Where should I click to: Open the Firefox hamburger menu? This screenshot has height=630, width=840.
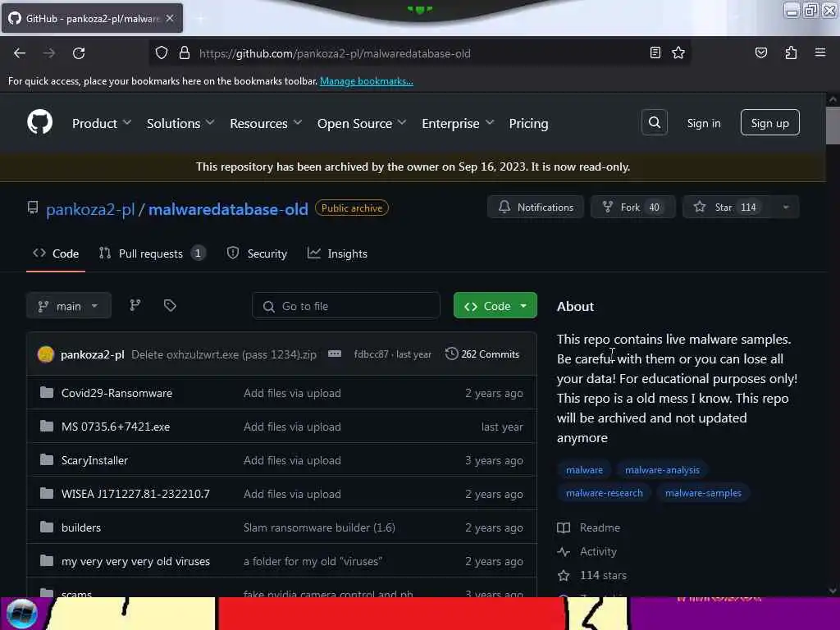pyautogui.click(x=820, y=52)
